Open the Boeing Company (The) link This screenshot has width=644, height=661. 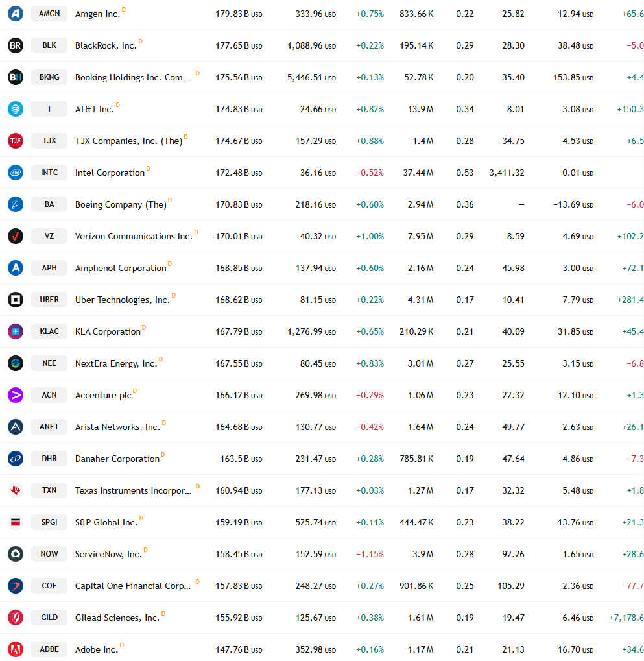(x=121, y=204)
